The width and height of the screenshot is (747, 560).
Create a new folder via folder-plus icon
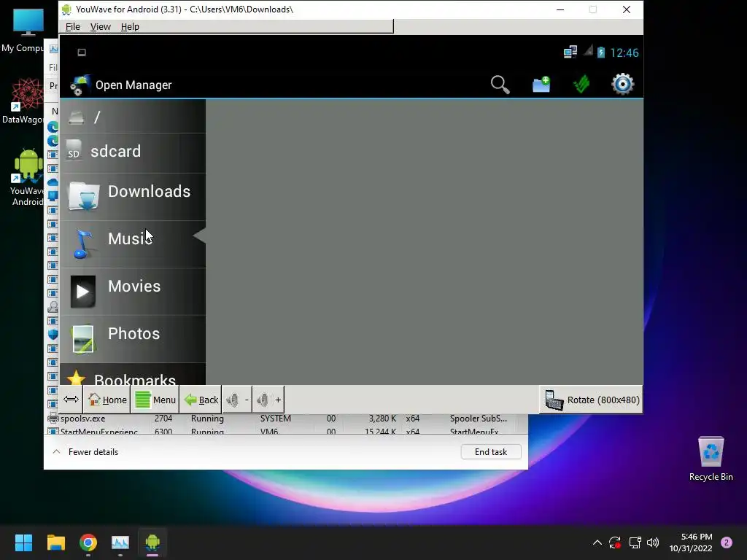click(x=541, y=85)
